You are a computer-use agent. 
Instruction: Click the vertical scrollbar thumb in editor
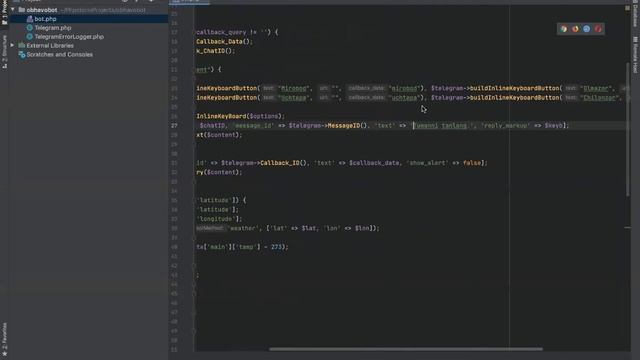(628, 129)
